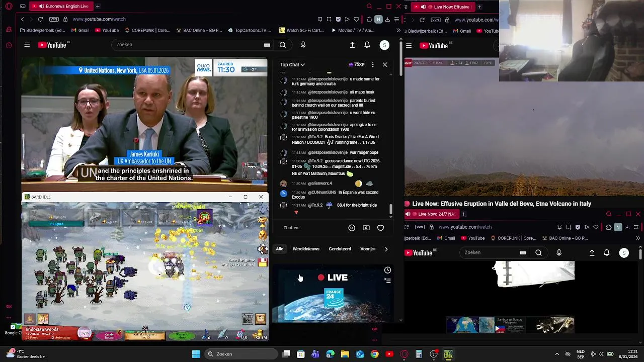Take snapshot icon in Euronews address bar
Screen dimensions: 644x362
click(x=329, y=19)
